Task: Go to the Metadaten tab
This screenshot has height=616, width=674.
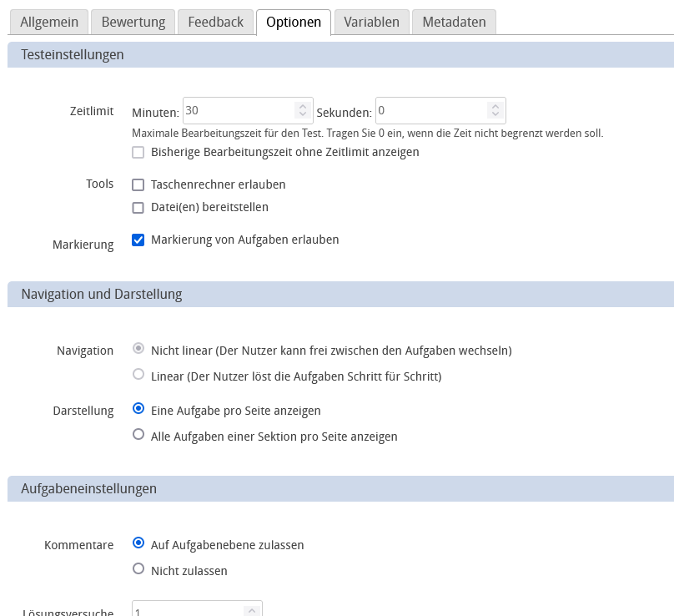Action: point(454,23)
